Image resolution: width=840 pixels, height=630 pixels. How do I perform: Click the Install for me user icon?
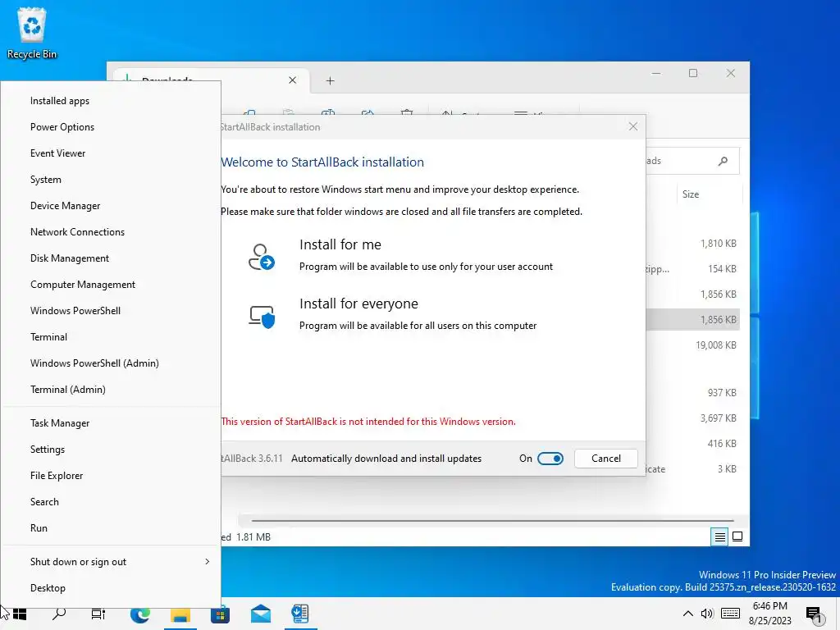click(x=262, y=257)
